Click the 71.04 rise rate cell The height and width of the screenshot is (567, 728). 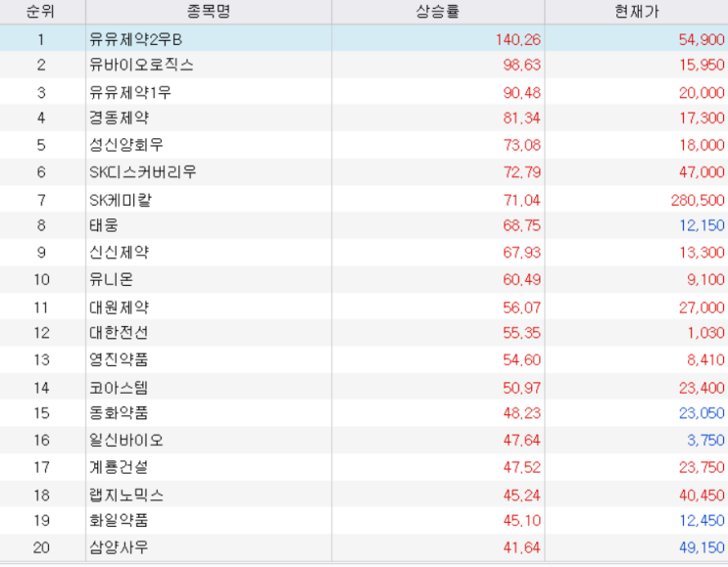(522, 200)
